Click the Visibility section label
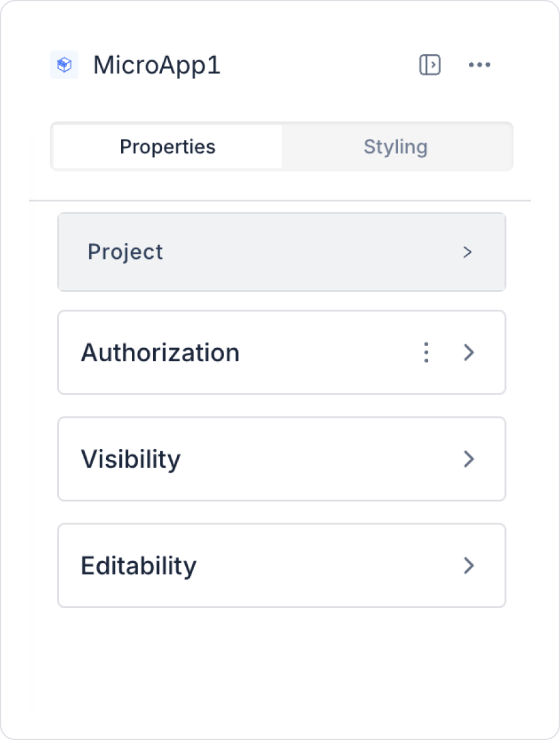Image resolution: width=560 pixels, height=740 pixels. click(131, 459)
